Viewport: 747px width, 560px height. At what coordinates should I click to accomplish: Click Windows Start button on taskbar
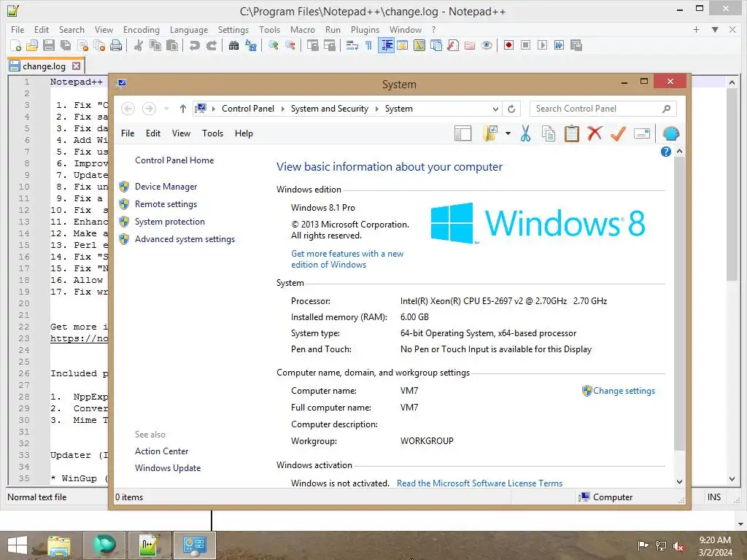coord(18,545)
